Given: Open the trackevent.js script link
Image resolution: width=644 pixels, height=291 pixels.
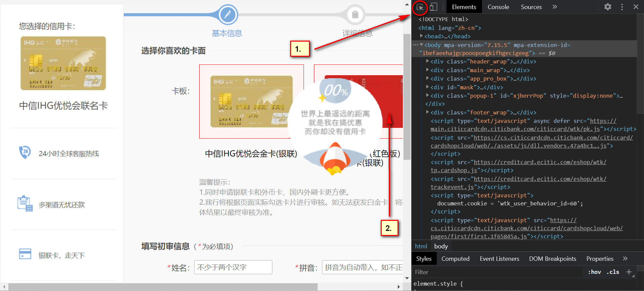Looking at the screenshot, I should click(x=519, y=183).
